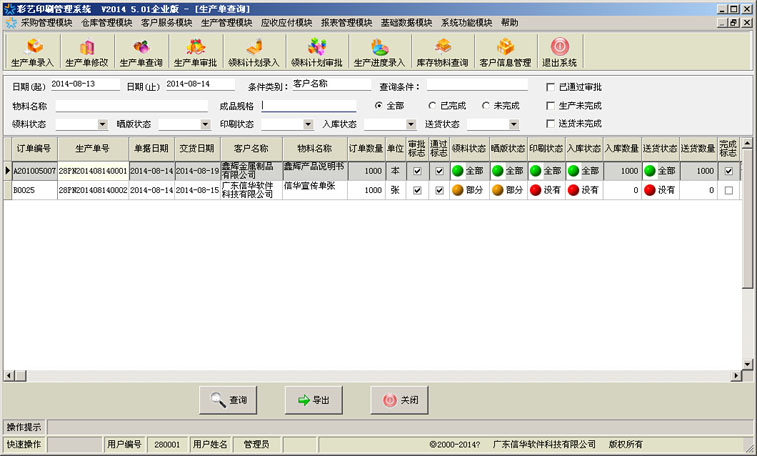Click orange 领料状态 indicator in row B0025
The height and width of the screenshot is (456, 757).
point(458,190)
